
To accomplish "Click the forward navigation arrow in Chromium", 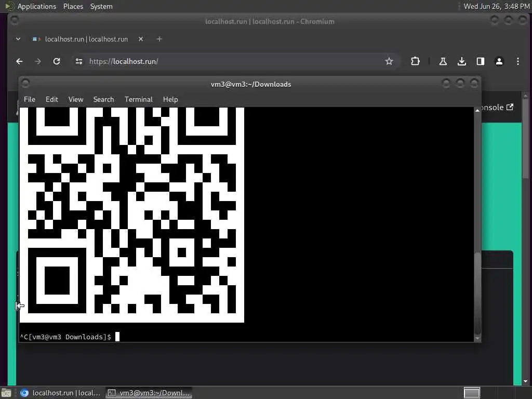I will [x=38, y=61].
